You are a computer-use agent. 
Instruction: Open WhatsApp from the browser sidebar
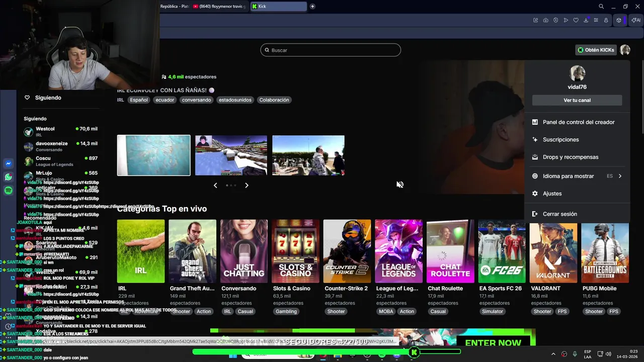[9, 177]
